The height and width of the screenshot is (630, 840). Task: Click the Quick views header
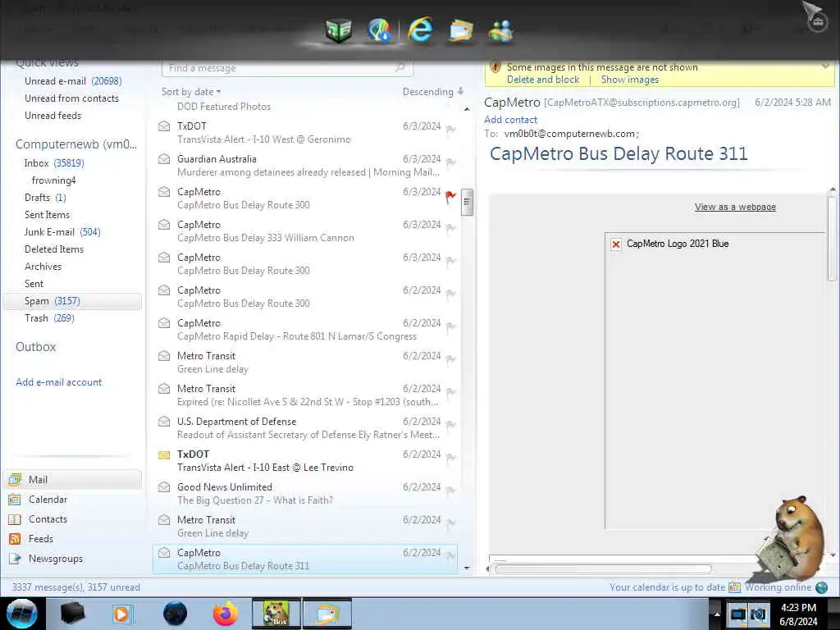pos(47,62)
